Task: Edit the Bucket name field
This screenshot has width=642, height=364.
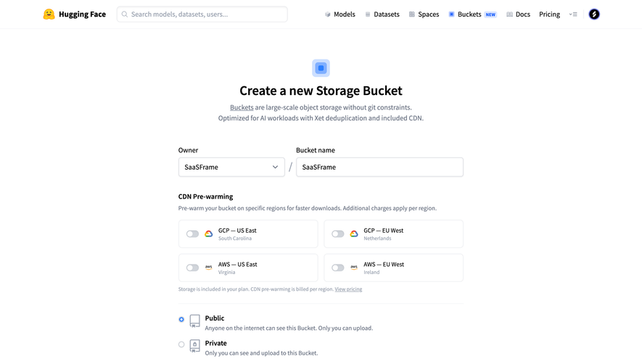Action: click(x=379, y=167)
